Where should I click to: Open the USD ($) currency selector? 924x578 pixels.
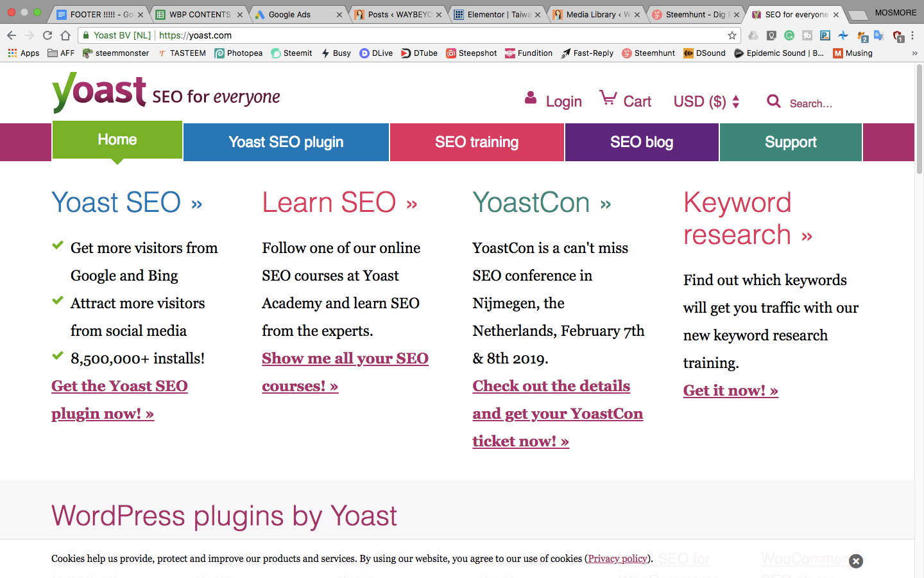[x=706, y=101]
